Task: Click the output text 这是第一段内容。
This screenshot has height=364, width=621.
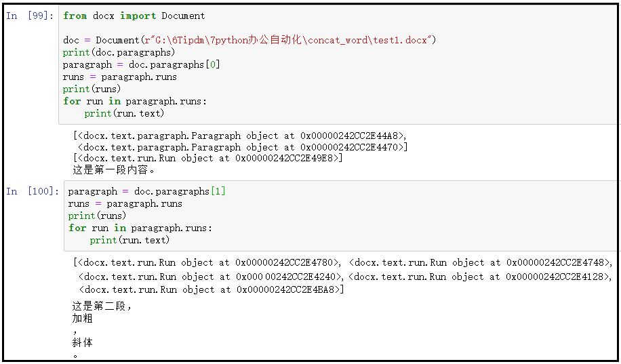Action: (114, 170)
